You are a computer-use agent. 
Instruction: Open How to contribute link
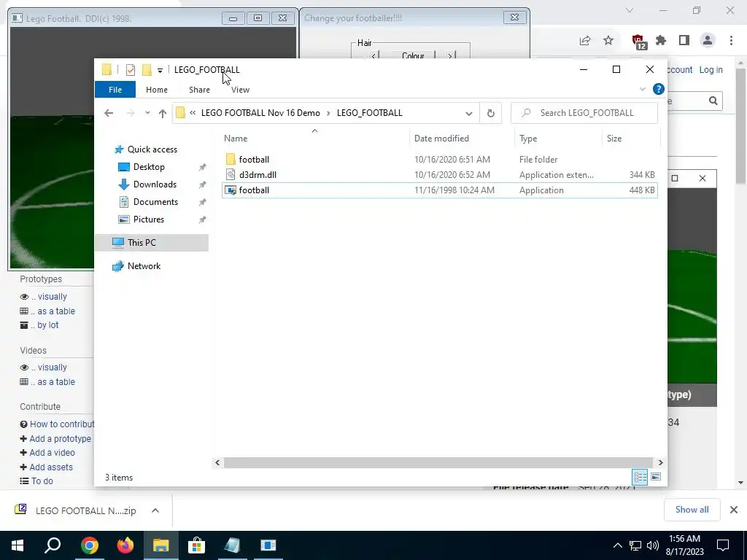[x=62, y=424]
